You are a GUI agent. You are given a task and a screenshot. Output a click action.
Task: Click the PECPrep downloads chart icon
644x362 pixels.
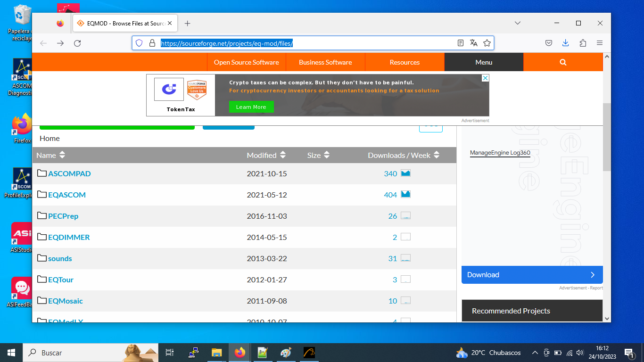click(x=405, y=215)
